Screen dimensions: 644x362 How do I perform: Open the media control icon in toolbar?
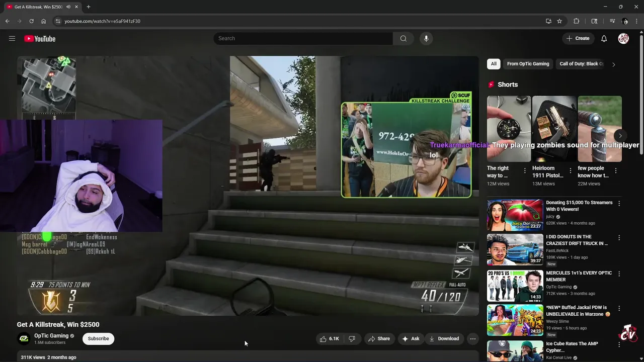[x=612, y=21]
